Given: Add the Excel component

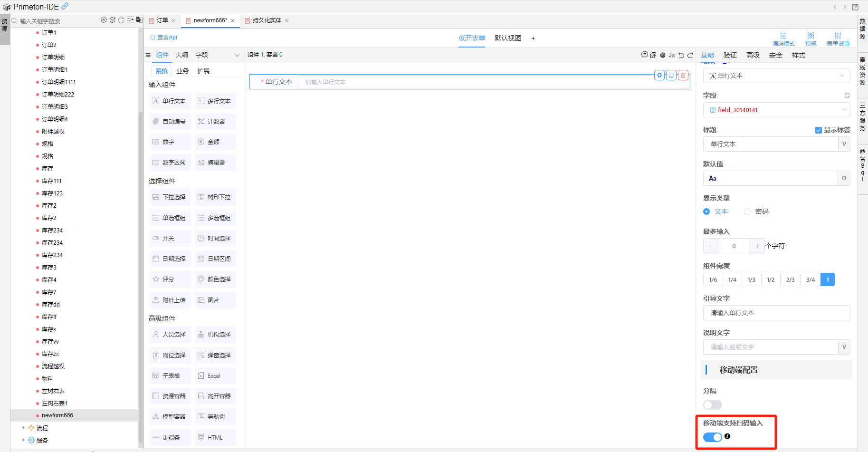Looking at the screenshot, I should 215,376.
